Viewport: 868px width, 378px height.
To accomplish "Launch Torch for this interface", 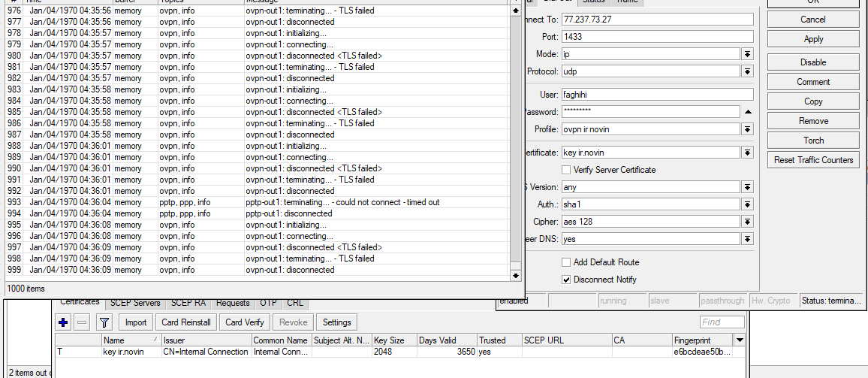I will 813,141.
